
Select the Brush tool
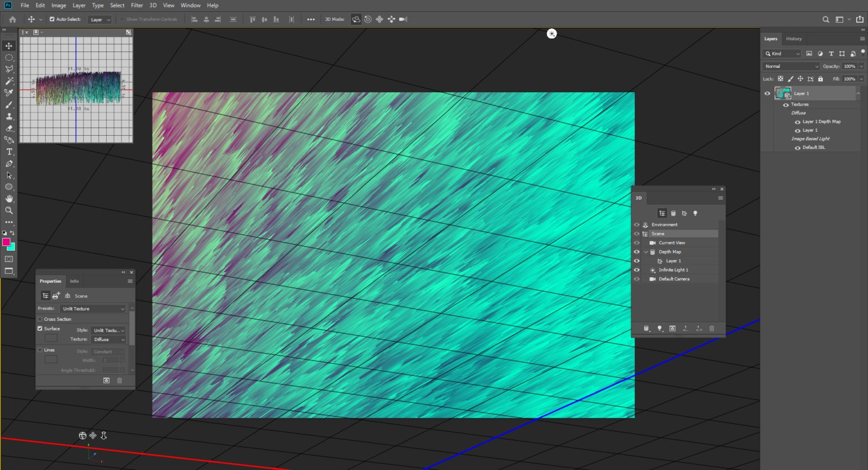point(8,105)
